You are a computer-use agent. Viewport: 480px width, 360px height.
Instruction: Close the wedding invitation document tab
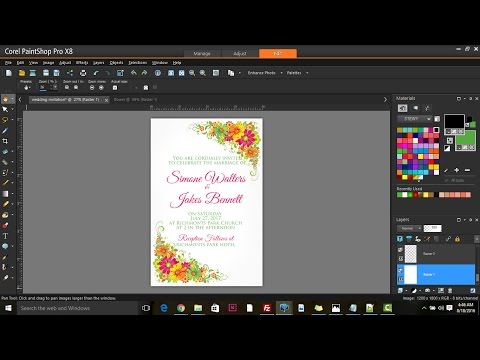coord(106,100)
